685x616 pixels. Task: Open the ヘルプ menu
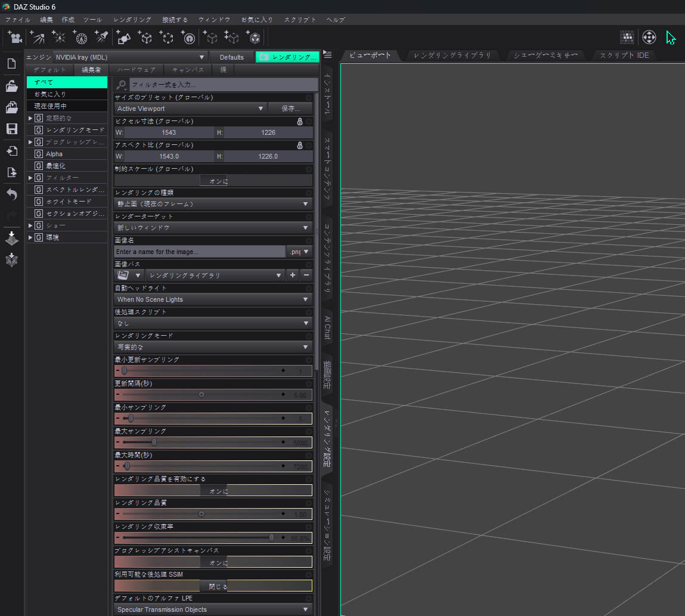(x=336, y=20)
